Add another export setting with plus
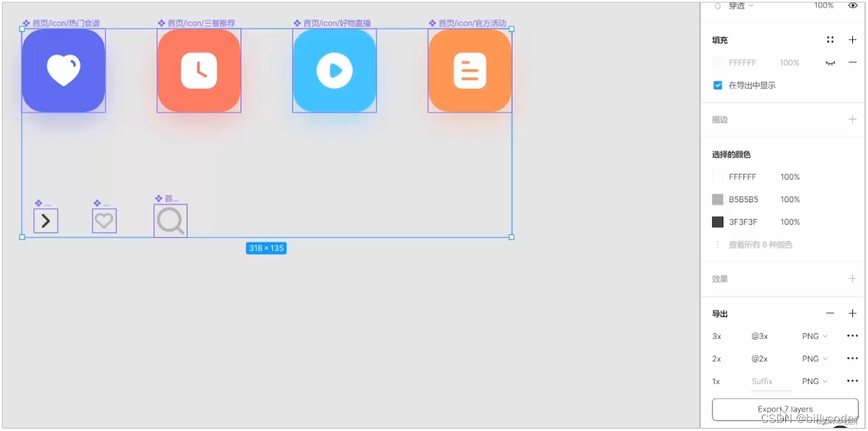 852,313
